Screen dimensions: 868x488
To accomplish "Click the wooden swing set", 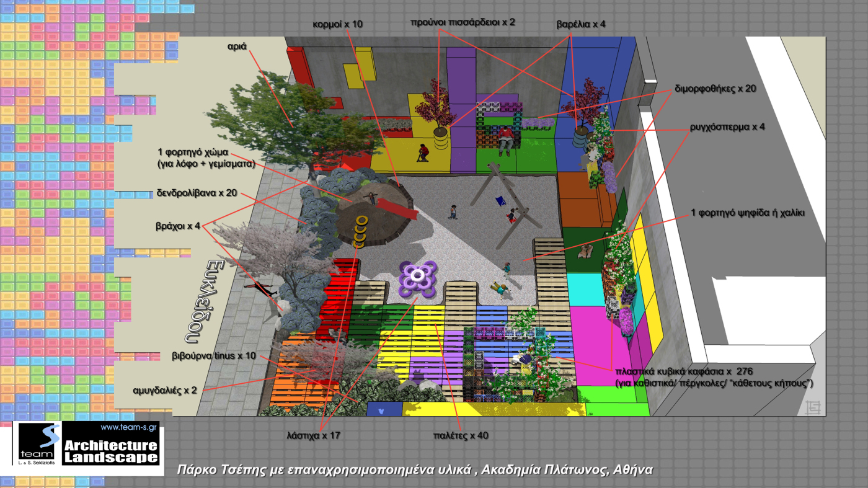I will tap(503, 198).
